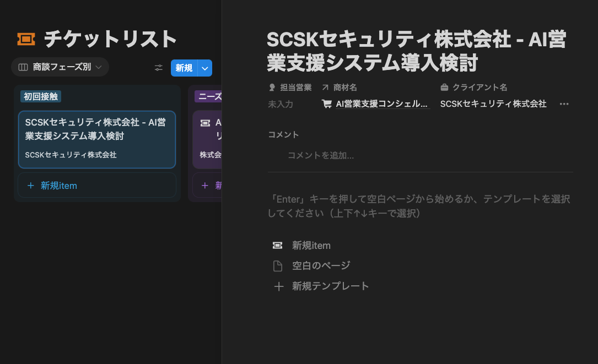The height and width of the screenshot is (364, 598).
Task: Click the page title of the open ticket
Action: coord(417,51)
